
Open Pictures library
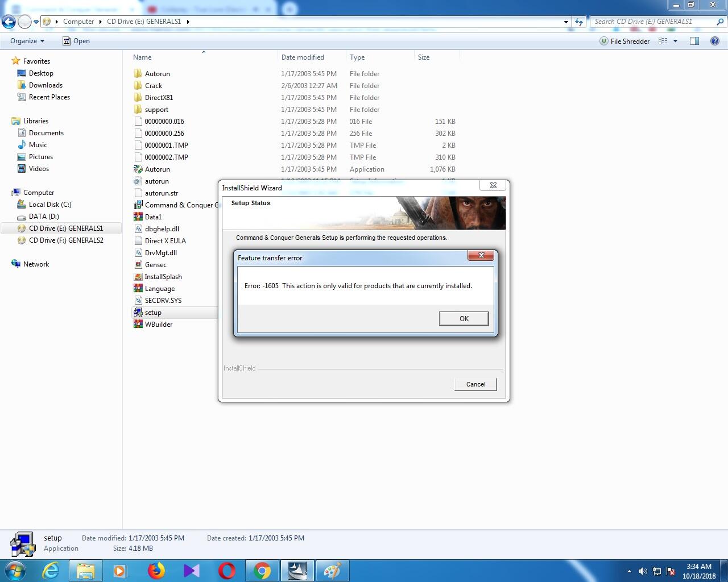click(x=41, y=157)
